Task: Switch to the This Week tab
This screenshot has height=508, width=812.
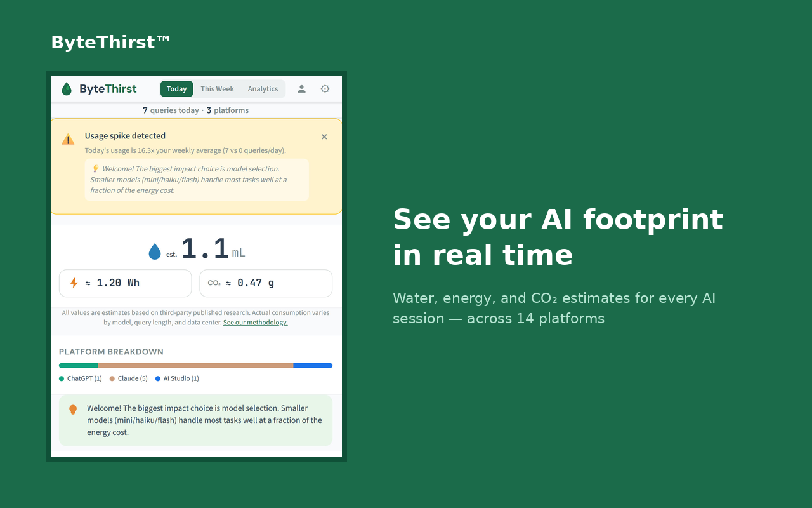Action: [217, 89]
